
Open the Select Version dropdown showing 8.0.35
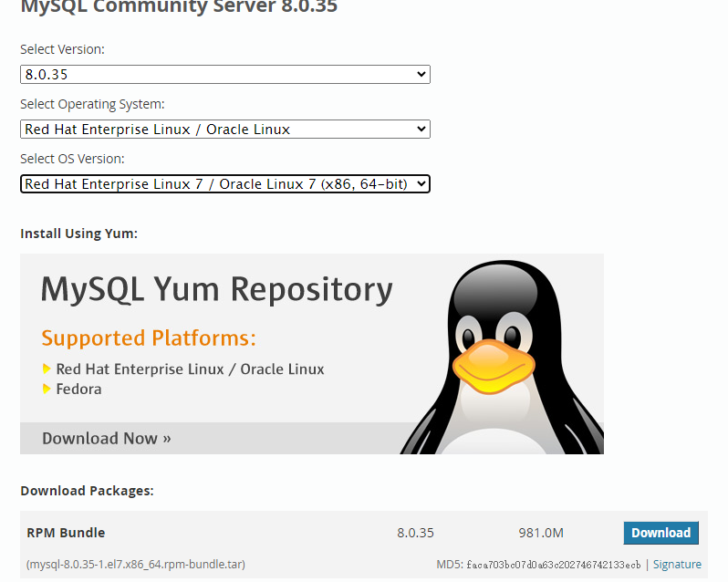coord(225,74)
